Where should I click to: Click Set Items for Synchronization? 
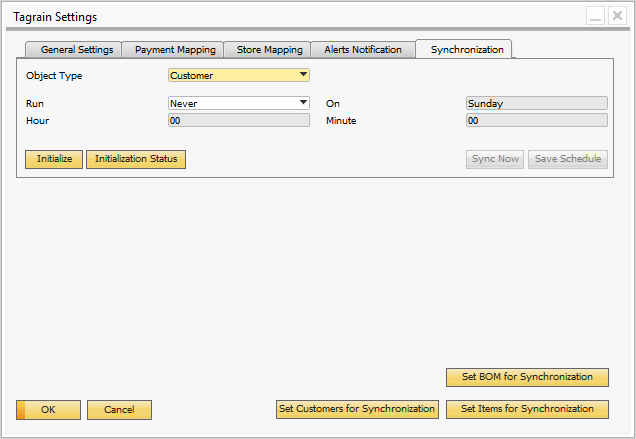point(527,409)
